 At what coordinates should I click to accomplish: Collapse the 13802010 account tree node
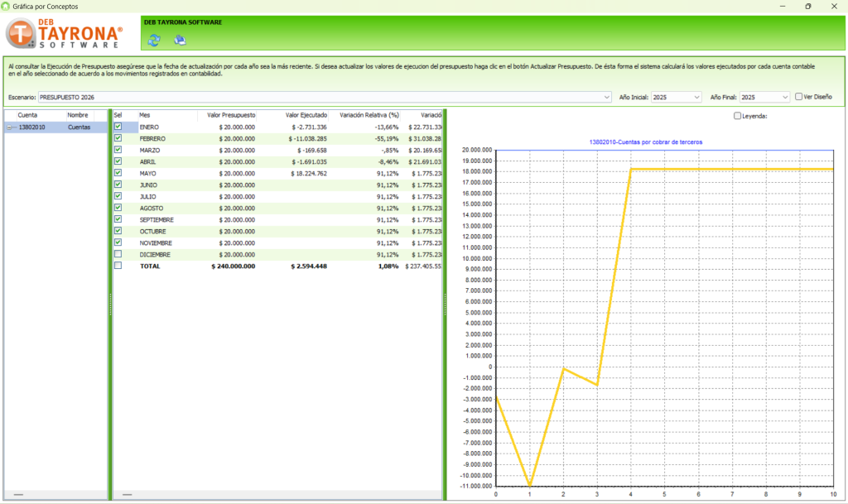tap(10, 127)
